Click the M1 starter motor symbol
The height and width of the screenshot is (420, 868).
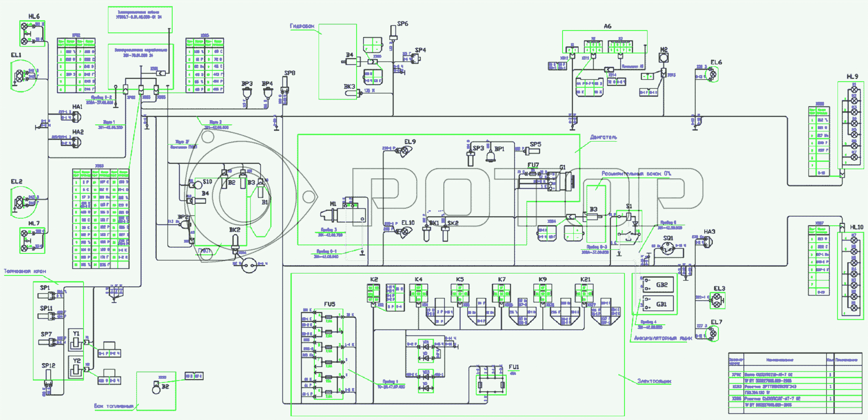click(x=344, y=214)
